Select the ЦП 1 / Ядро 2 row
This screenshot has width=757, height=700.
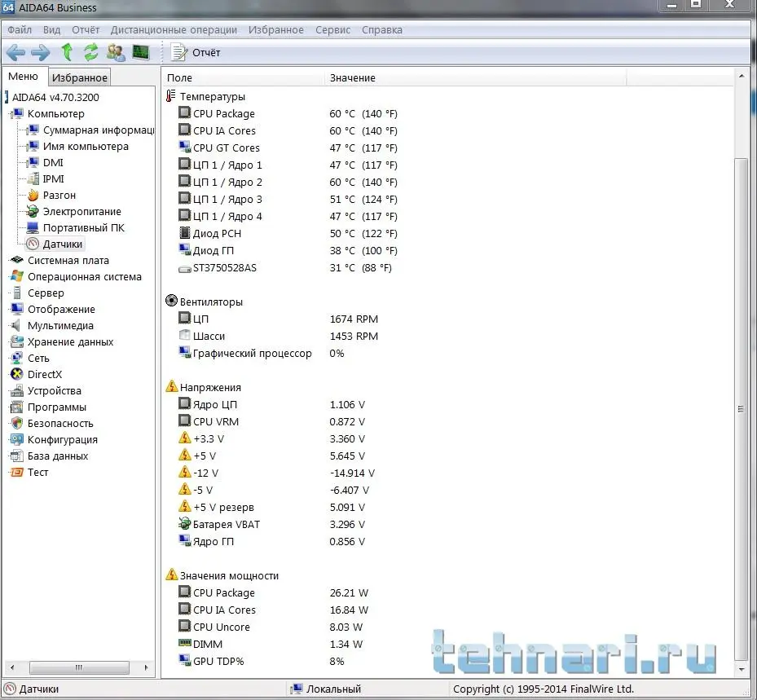coord(288,182)
